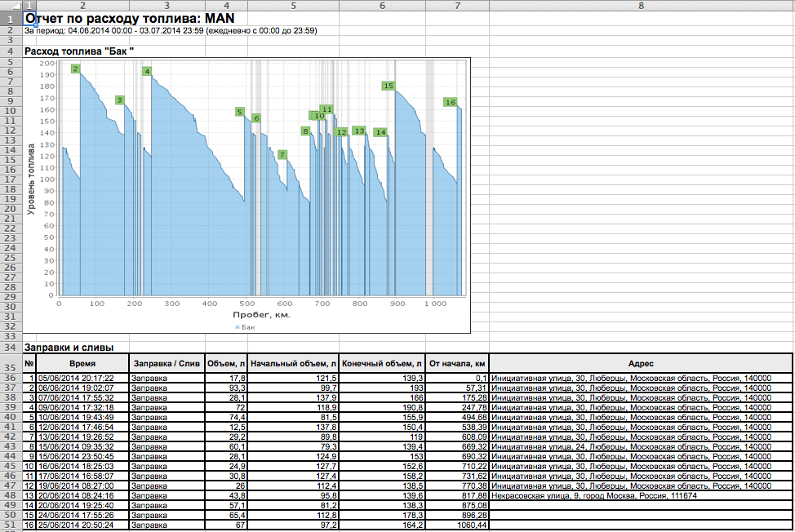Viewport: 795px width, 532px height.
Task: Click the "Уровень топлива" vertical axis title
Action: 32,179
